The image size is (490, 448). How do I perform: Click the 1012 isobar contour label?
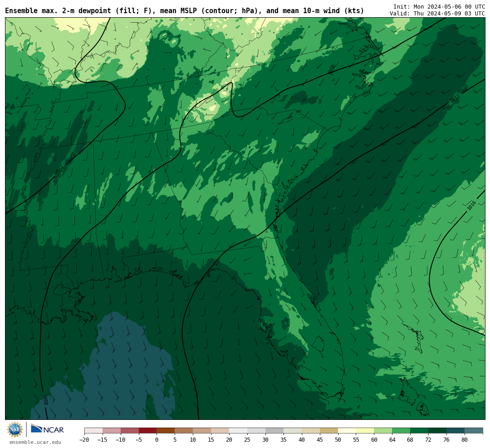[455, 98]
